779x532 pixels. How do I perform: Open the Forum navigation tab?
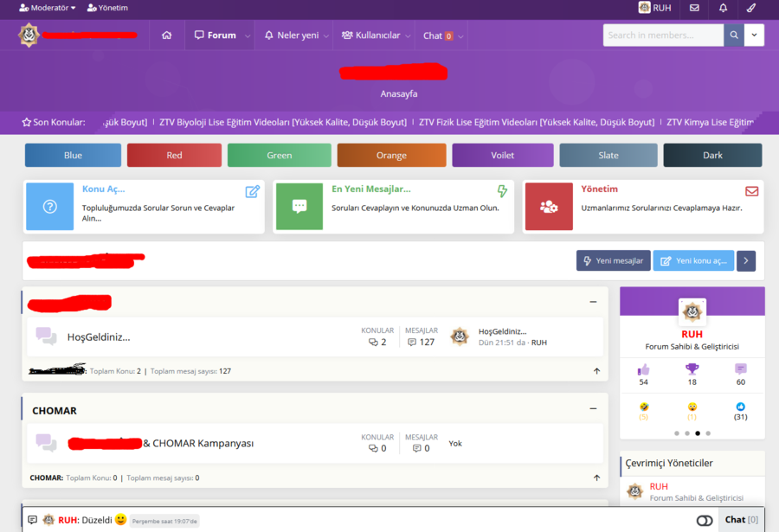[216, 35]
